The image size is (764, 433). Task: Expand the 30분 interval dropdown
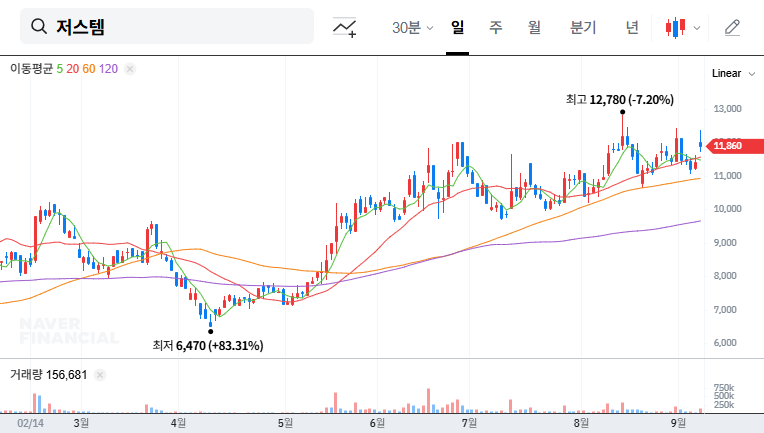[x=412, y=27]
